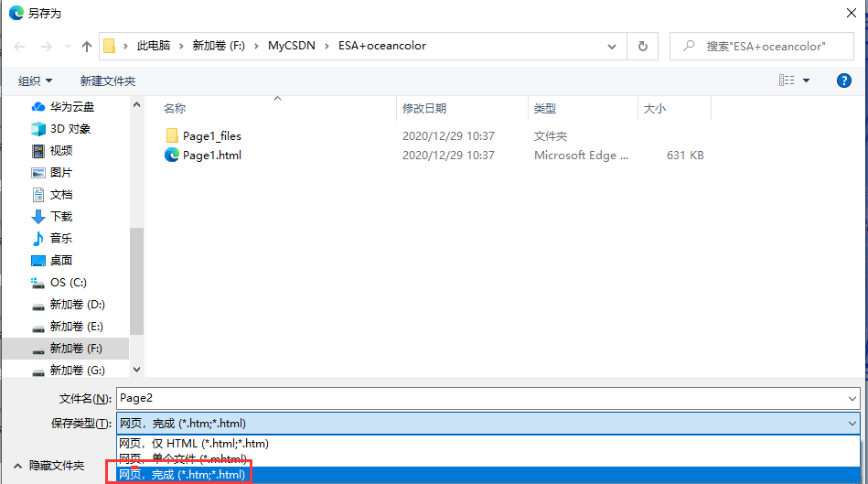Viewport: 868px width, 484px height.
Task: Click the sidebar scroll up arrow
Action: (136, 104)
